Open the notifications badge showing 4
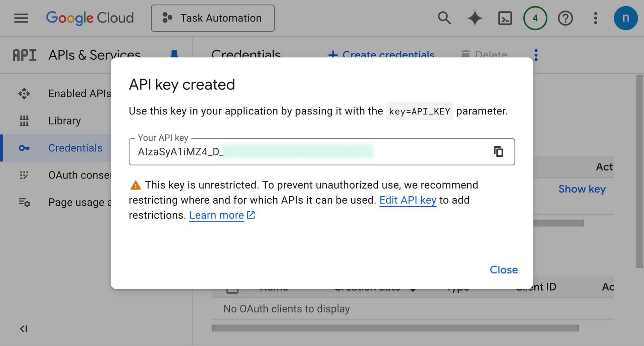This screenshot has height=346, width=644. [535, 18]
